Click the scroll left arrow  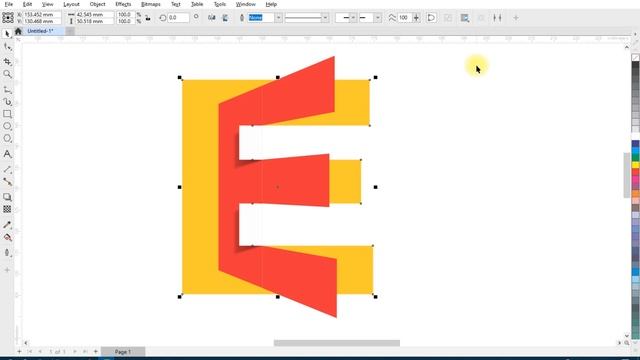pos(26,343)
